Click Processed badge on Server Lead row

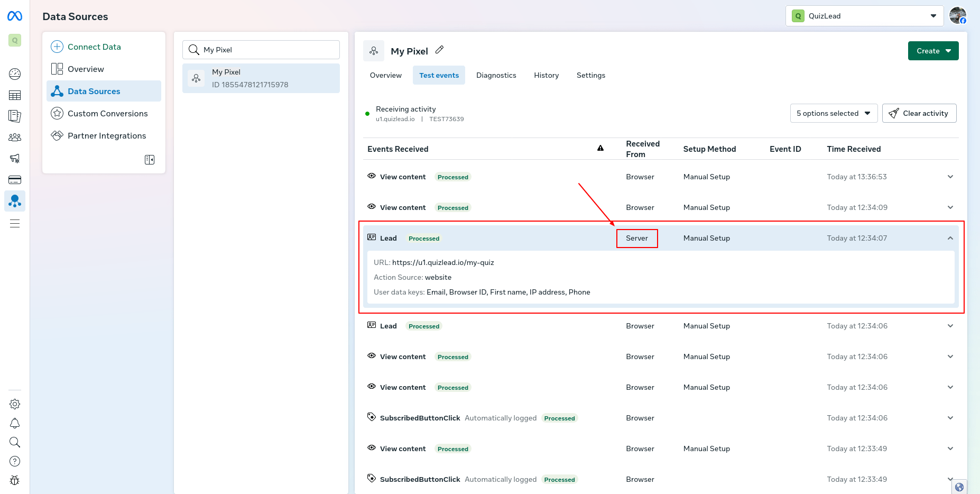pos(424,239)
